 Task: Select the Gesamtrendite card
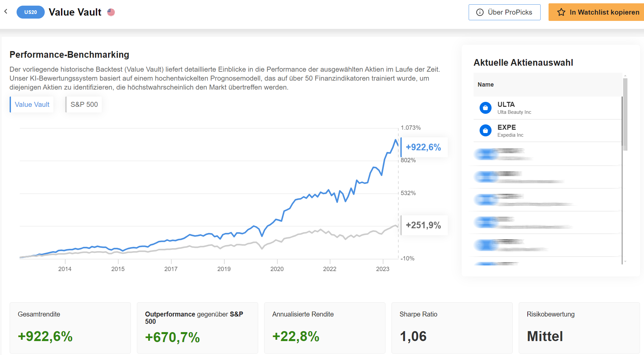70,328
